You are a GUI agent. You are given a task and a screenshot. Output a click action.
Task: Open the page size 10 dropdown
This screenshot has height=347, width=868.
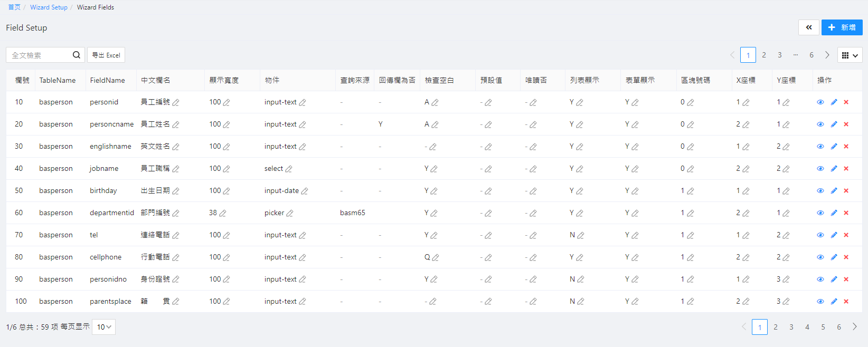pyautogui.click(x=103, y=327)
